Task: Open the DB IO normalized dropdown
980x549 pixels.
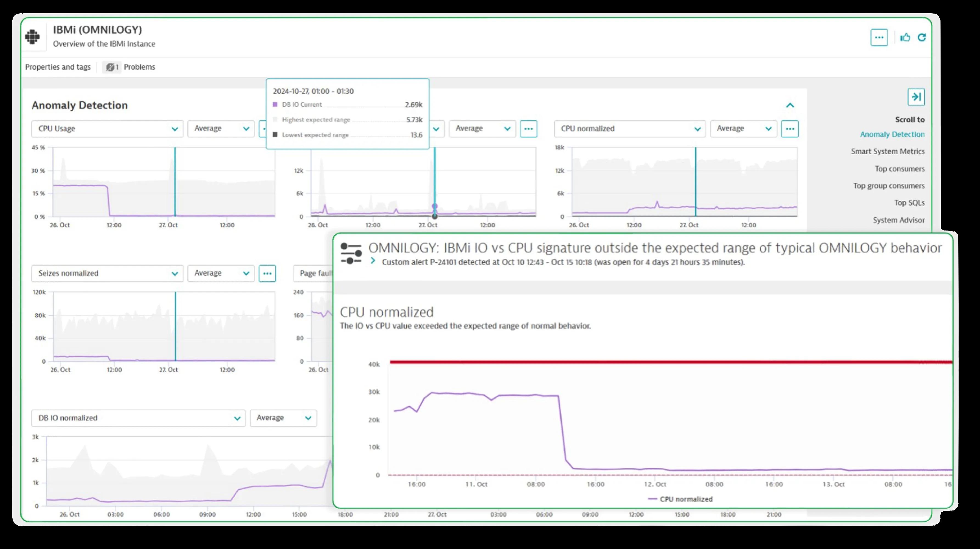Action: (138, 418)
